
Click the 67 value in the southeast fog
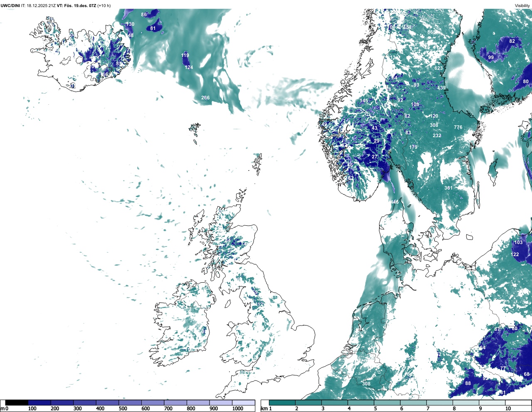click(x=497, y=330)
